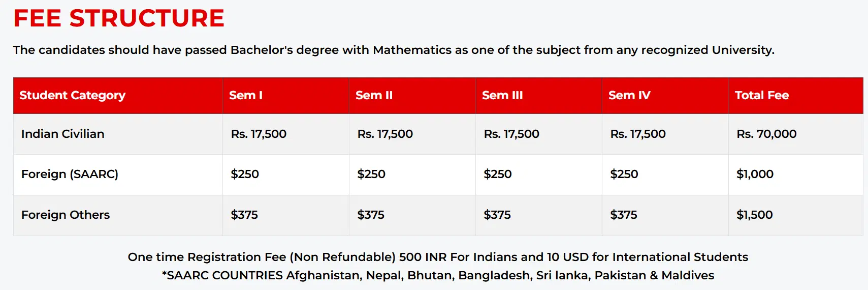The width and height of the screenshot is (868, 290).
Task: Select Foreign Others Sem III $375 cell
Action: (x=497, y=215)
